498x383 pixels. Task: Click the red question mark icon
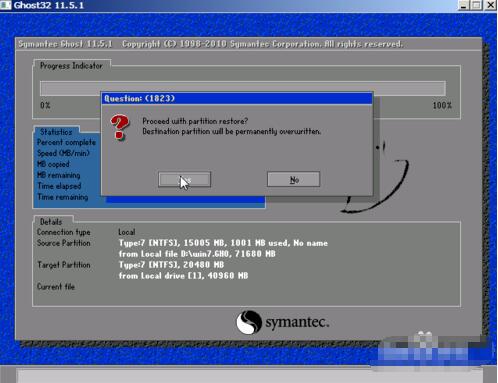click(x=120, y=127)
